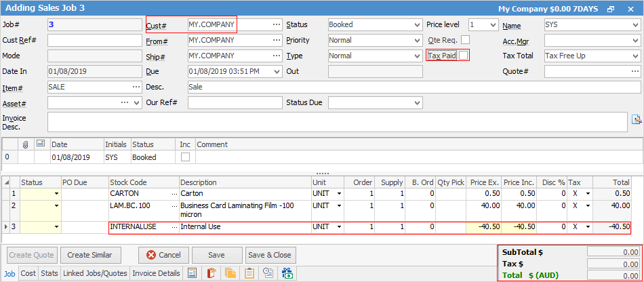Screen dimensions: 644x282
Task: Open the Linked Jobs/Quotes tab
Action: [95, 273]
